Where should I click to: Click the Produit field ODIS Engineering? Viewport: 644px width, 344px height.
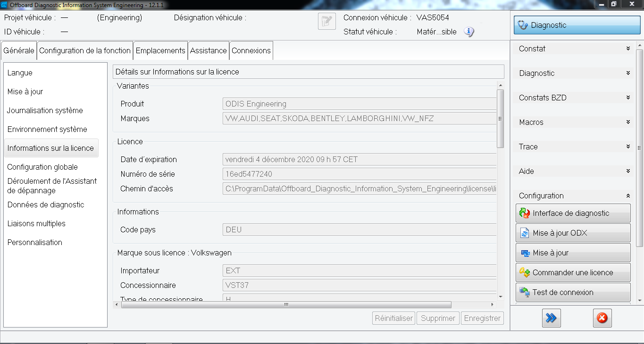click(x=360, y=104)
